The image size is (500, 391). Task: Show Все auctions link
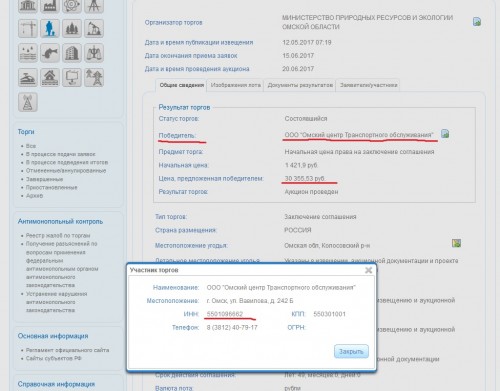pyautogui.click(x=31, y=146)
